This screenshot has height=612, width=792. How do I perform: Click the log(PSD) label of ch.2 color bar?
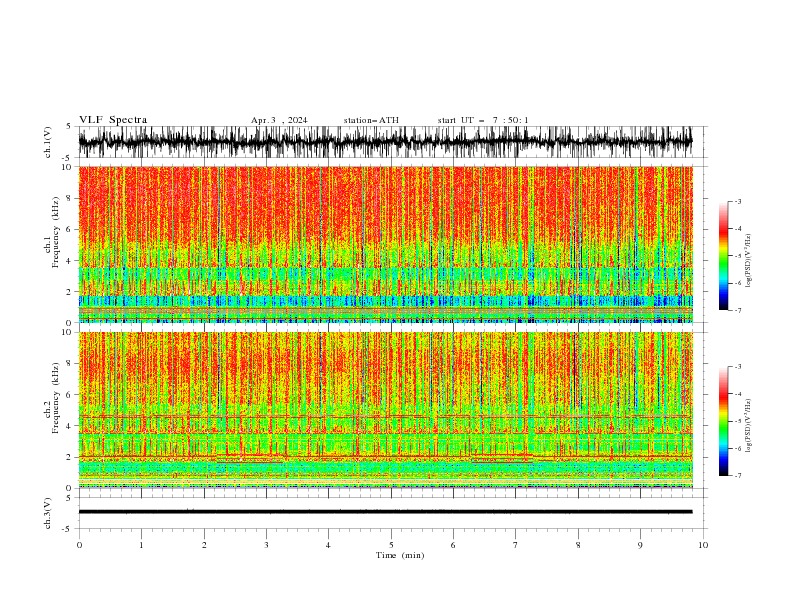748,426
